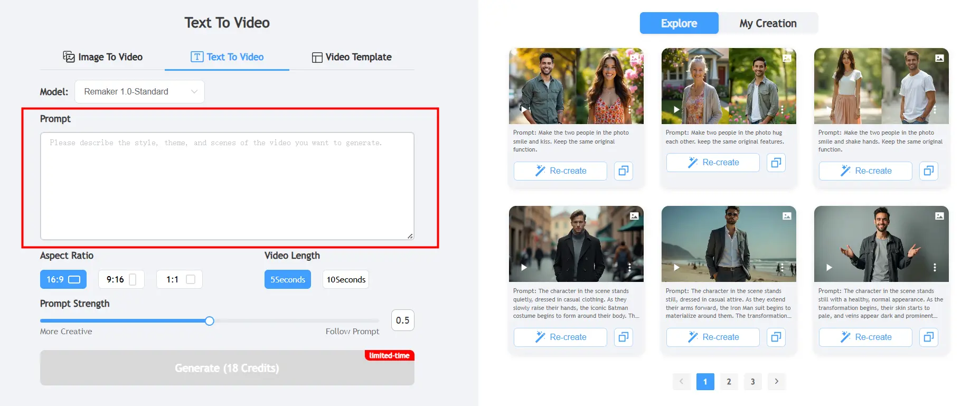Open the Remaker 1.0-Standard model dropdown
The height and width of the screenshot is (406, 980).
(x=139, y=92)
